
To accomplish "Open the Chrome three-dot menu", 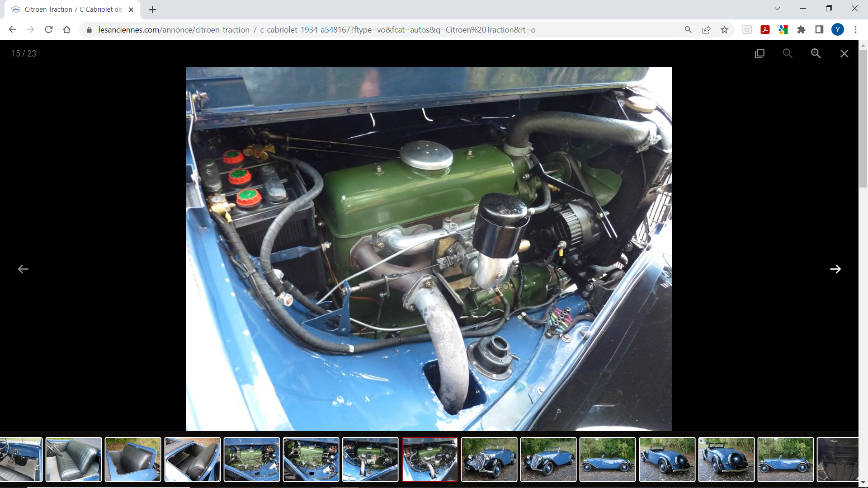I will click(x=855, y=30).
